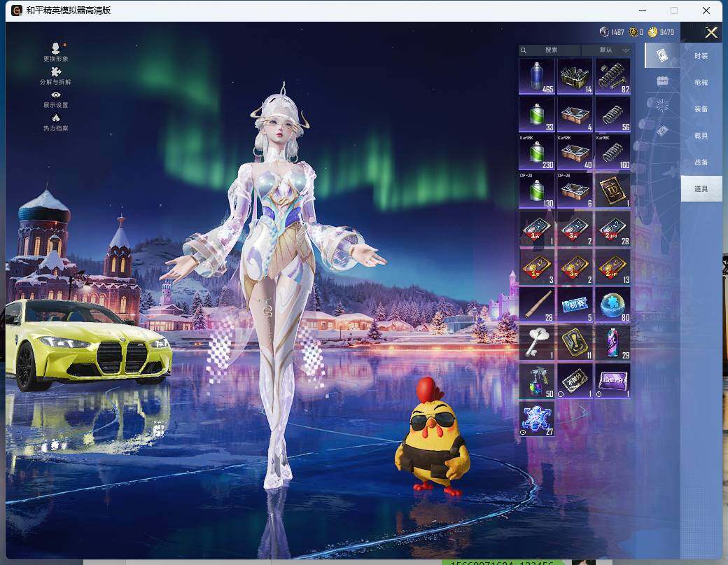The height and width of the screenshot is (565, 728).
Task: Select the DP-28 material box 6
Action: (x=575, y=190)
